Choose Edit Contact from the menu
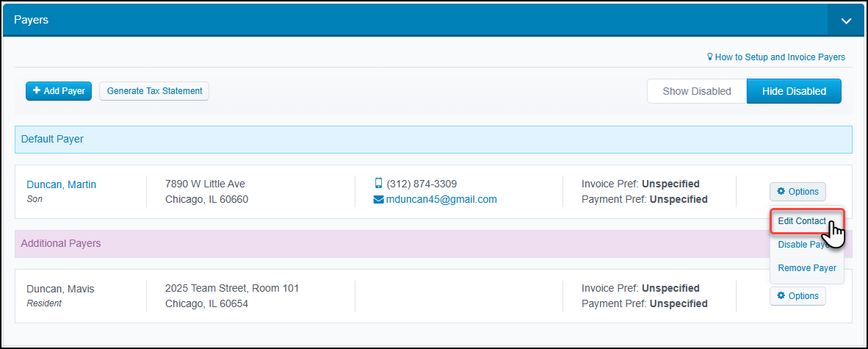 tap(802, 221)
